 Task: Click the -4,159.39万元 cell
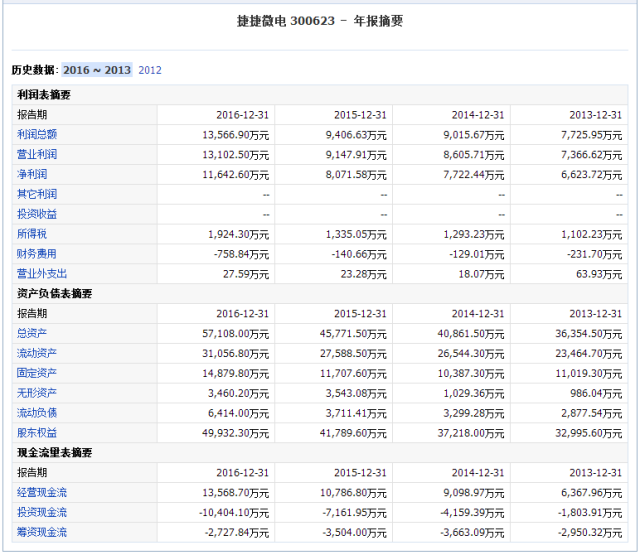pos(472,513)
